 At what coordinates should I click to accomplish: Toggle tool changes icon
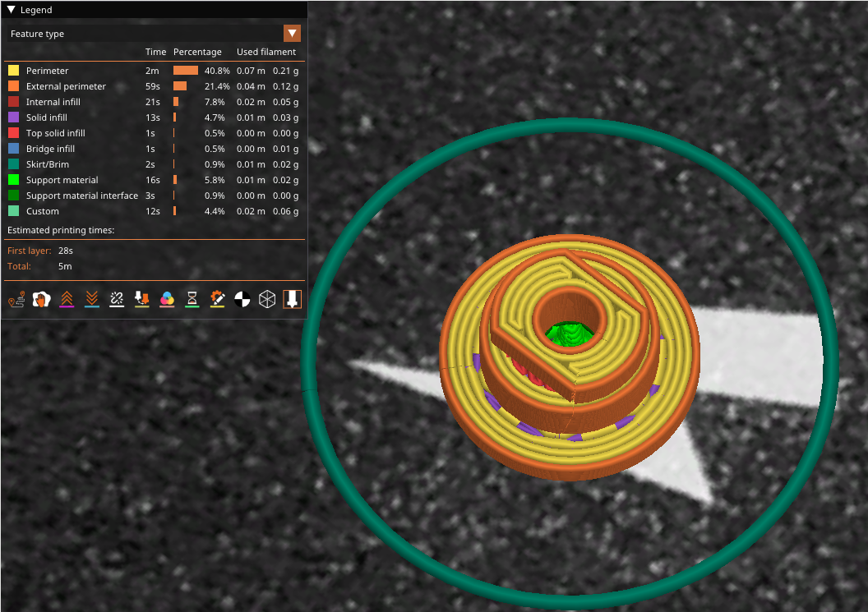pos(141,299)
